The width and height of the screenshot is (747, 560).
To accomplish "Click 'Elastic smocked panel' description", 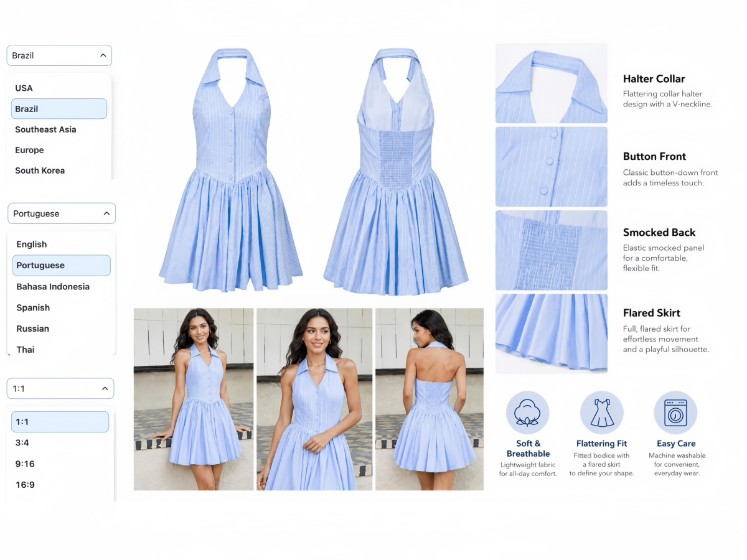I will 664,258.
